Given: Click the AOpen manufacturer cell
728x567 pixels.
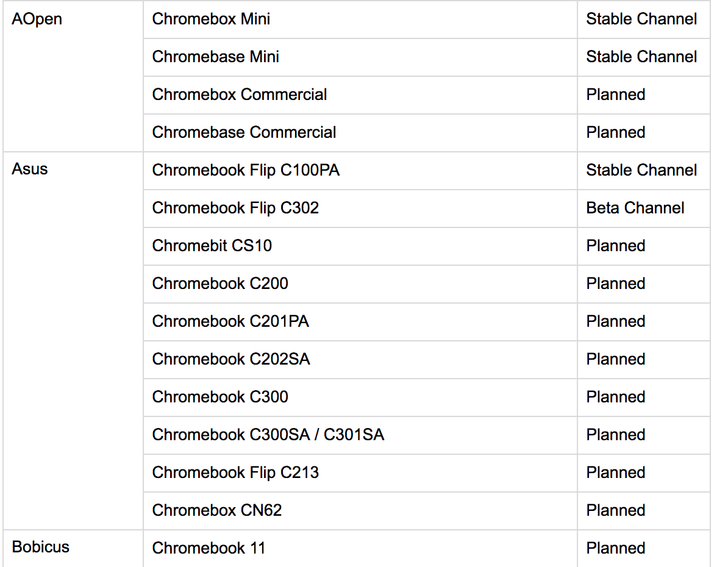Looking at the screenshot, I should pos(37,19).
